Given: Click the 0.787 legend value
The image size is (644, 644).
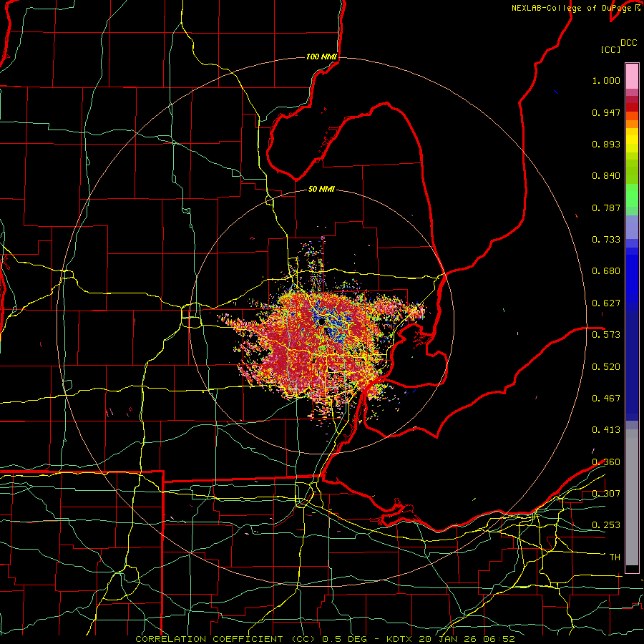Looking at the screenshot, I should (606, 208).
